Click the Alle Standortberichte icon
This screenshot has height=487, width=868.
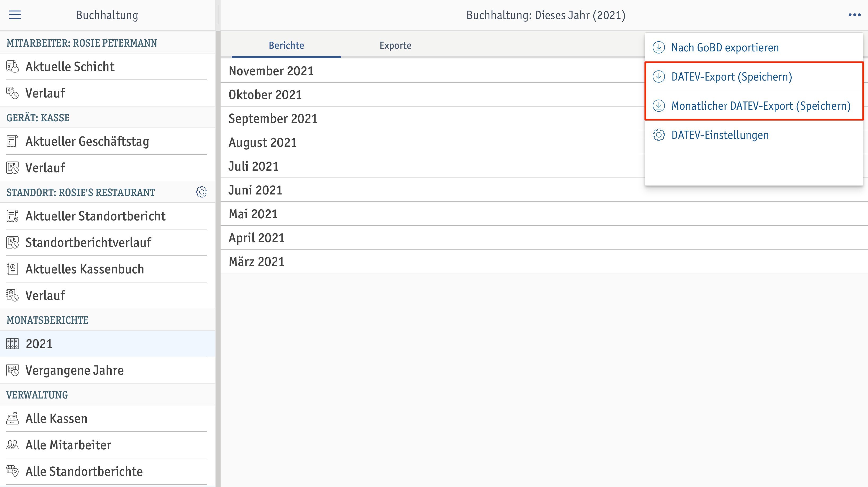click(x=12, y=471)
